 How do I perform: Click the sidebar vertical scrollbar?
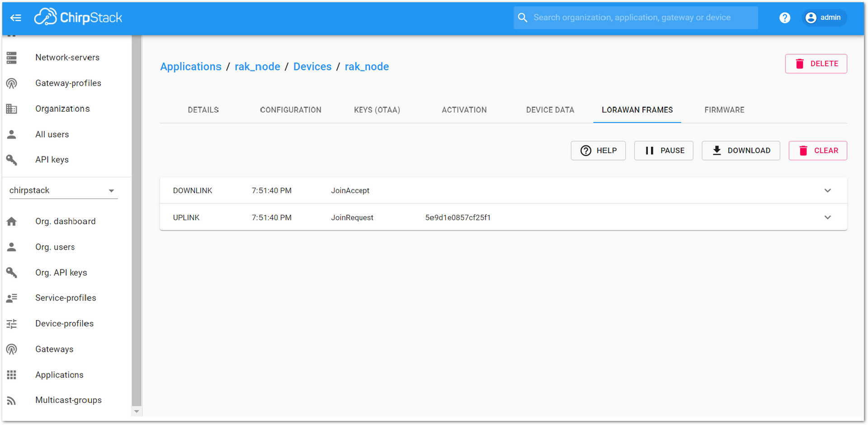(137, 221)
